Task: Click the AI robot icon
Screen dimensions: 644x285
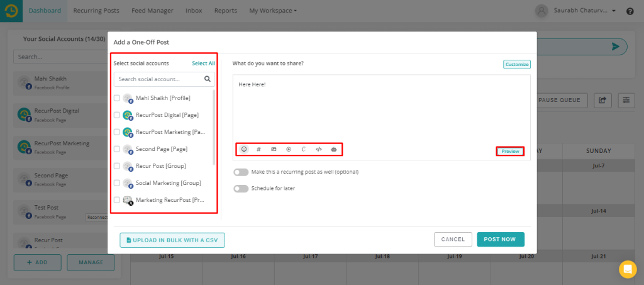Action: pos(333,150)
